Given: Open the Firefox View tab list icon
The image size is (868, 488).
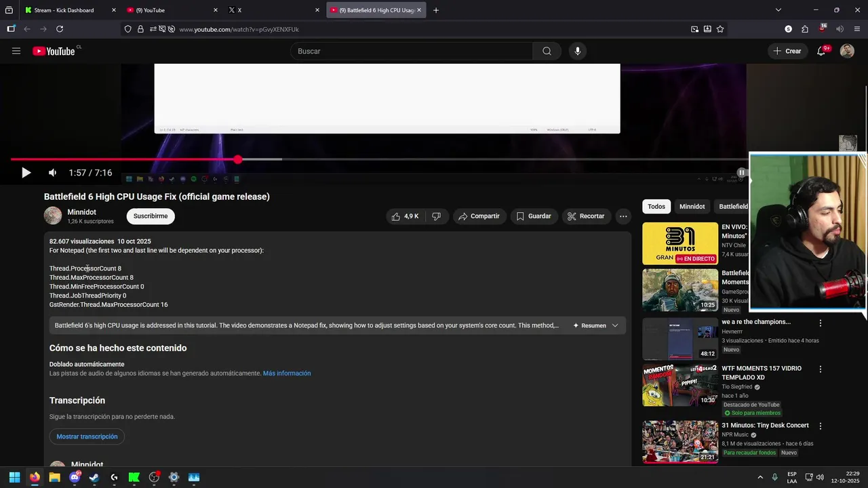Looking at the screenshot, I should (x=9, y=10).
